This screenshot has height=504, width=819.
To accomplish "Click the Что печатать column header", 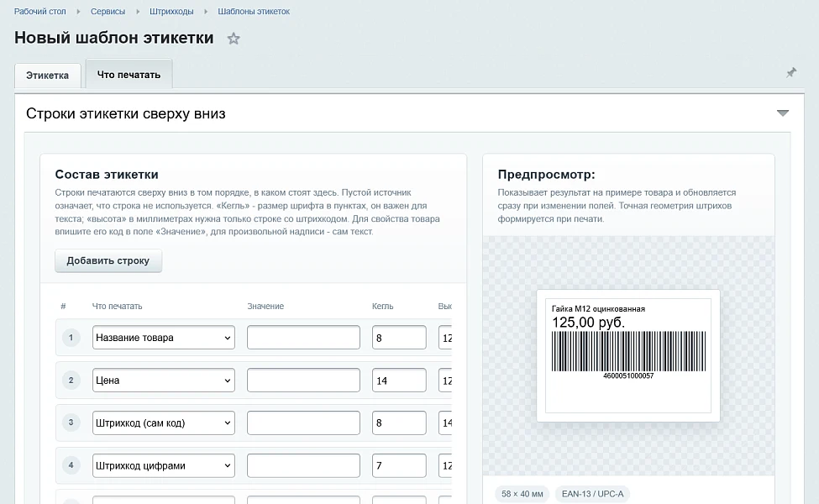I will (117, 306).
